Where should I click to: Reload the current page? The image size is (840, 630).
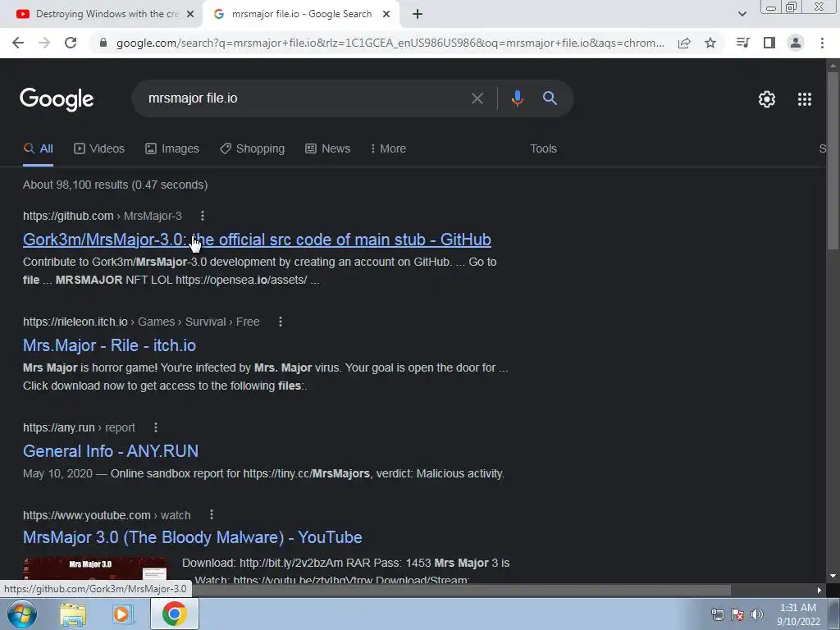click(x=71, y=43)
